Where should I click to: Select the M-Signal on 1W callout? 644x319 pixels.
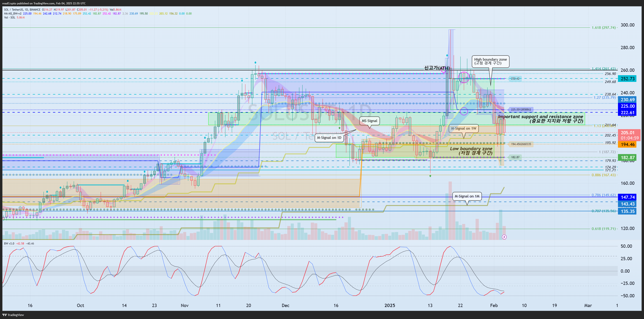click(464, 128)
